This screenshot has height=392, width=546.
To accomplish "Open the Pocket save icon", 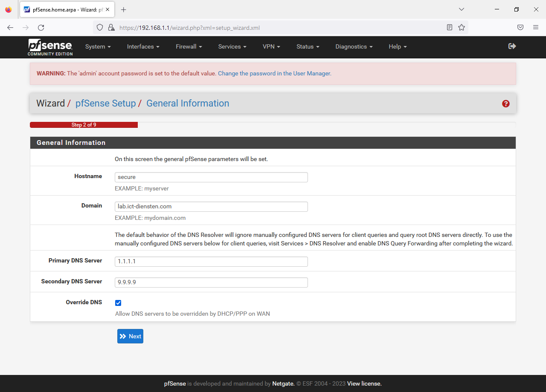I will (520, 27).
